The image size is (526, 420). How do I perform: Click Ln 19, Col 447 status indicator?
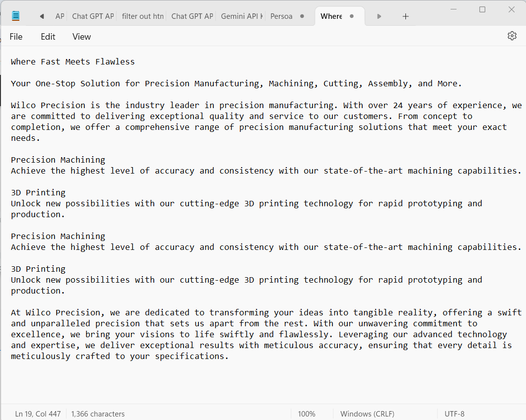click(38, 414)
